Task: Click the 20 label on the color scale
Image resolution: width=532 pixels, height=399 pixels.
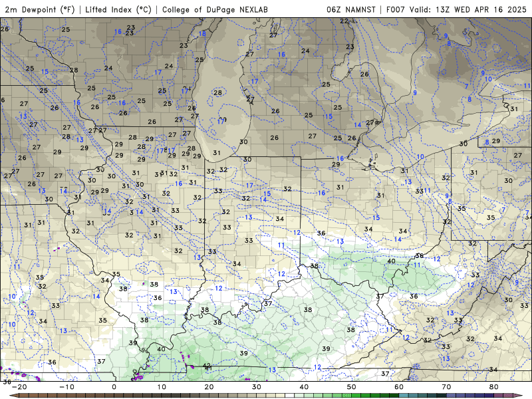Action: tap(209, 387)
